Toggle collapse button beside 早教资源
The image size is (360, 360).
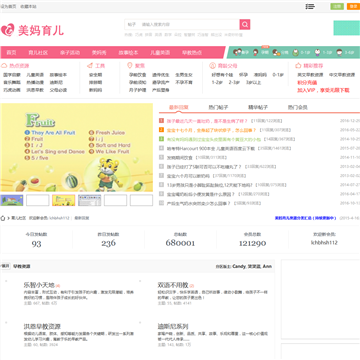click(5, 266)
